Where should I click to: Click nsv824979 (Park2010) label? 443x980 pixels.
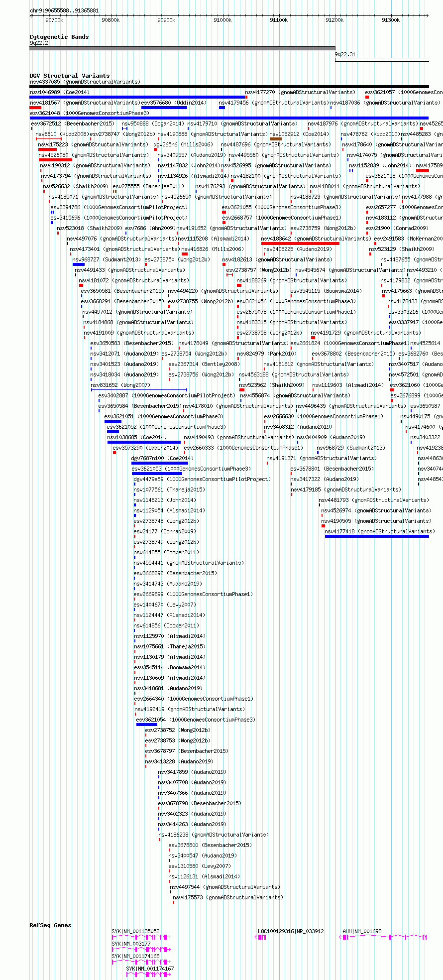266,354
